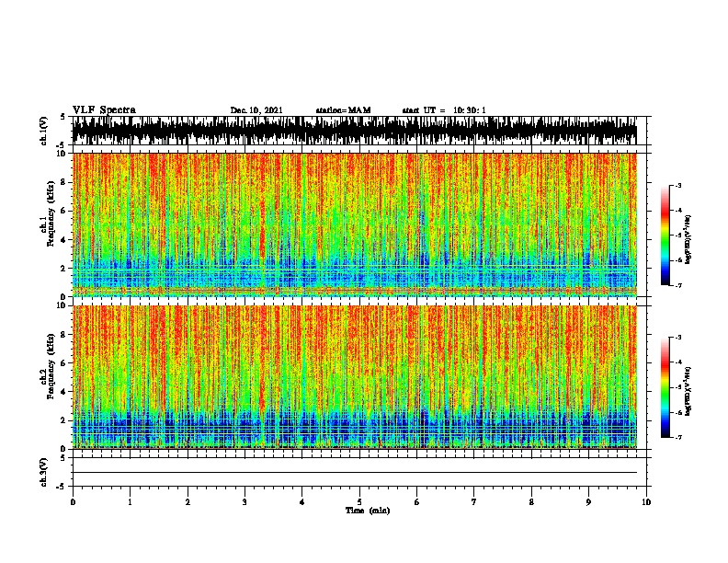
Task: Click the ch.2 color scale bar
Action: point(665,387)
